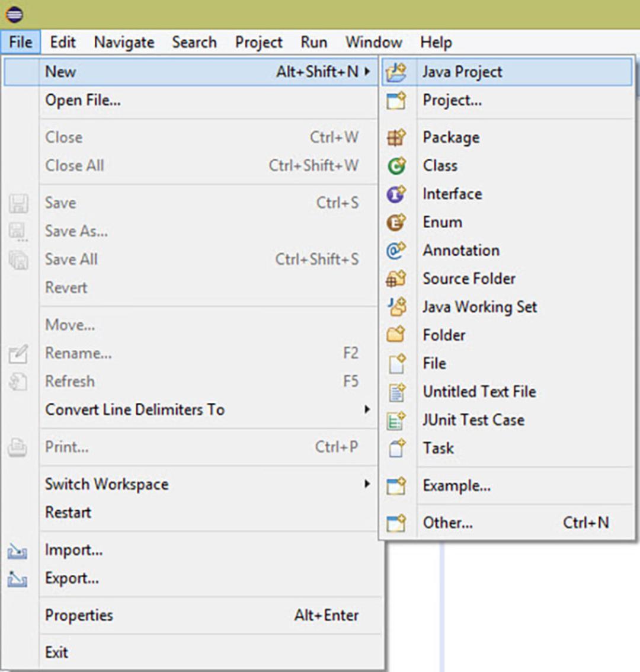Viewport: 640px width, 672px height.
Task: Open the File menu
Action: point(20,42)
